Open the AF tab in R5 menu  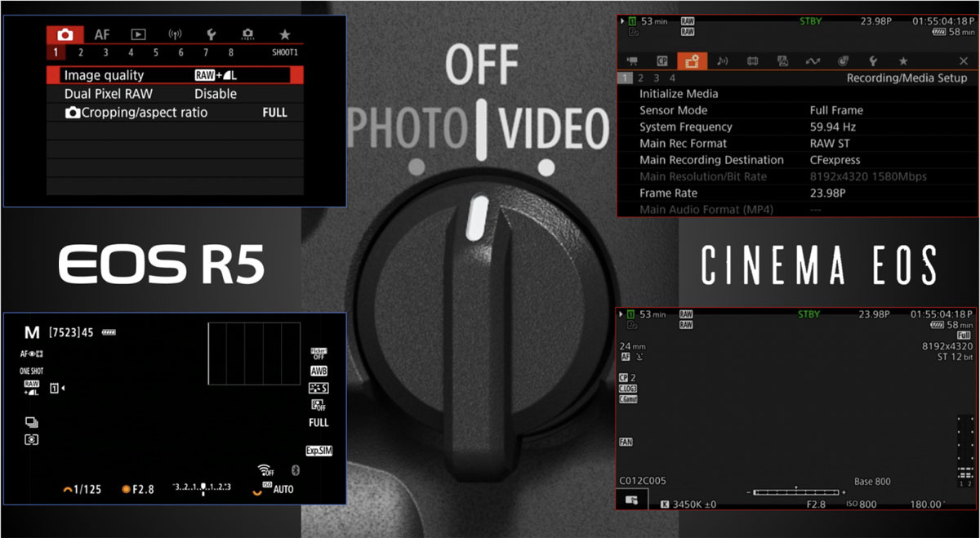click(101, 34)
